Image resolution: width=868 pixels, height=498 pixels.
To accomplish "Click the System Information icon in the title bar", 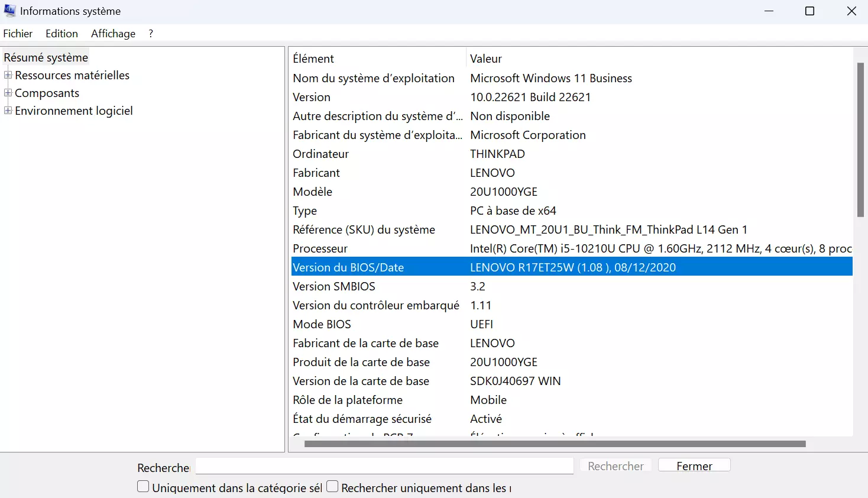I will coord(9,11).
